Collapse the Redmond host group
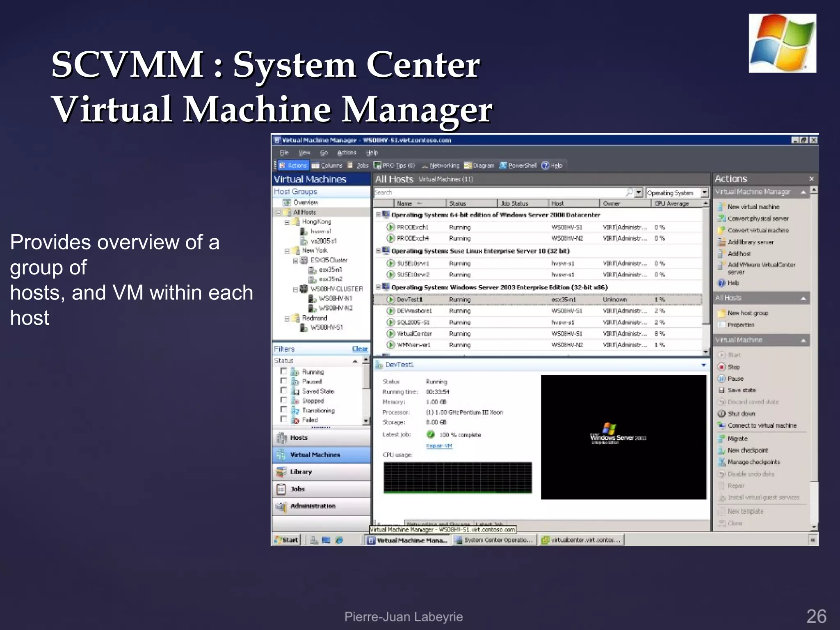 [287, 318]
